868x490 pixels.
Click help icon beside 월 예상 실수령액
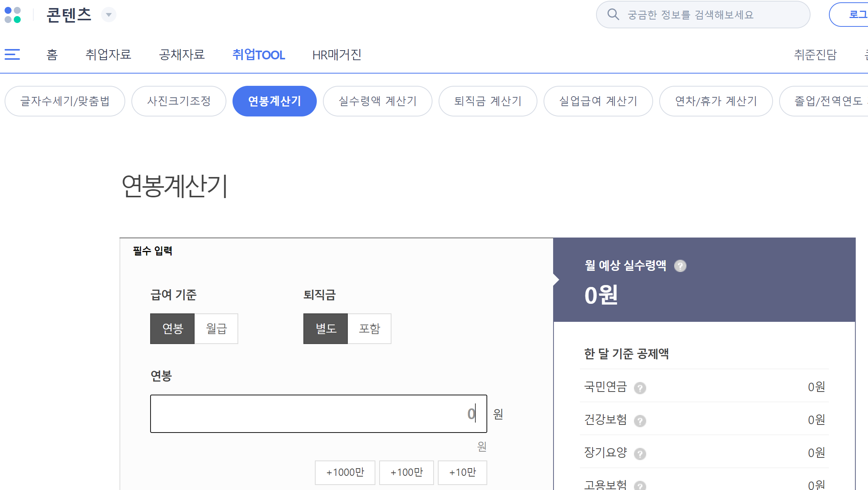[x=680, y=266]
